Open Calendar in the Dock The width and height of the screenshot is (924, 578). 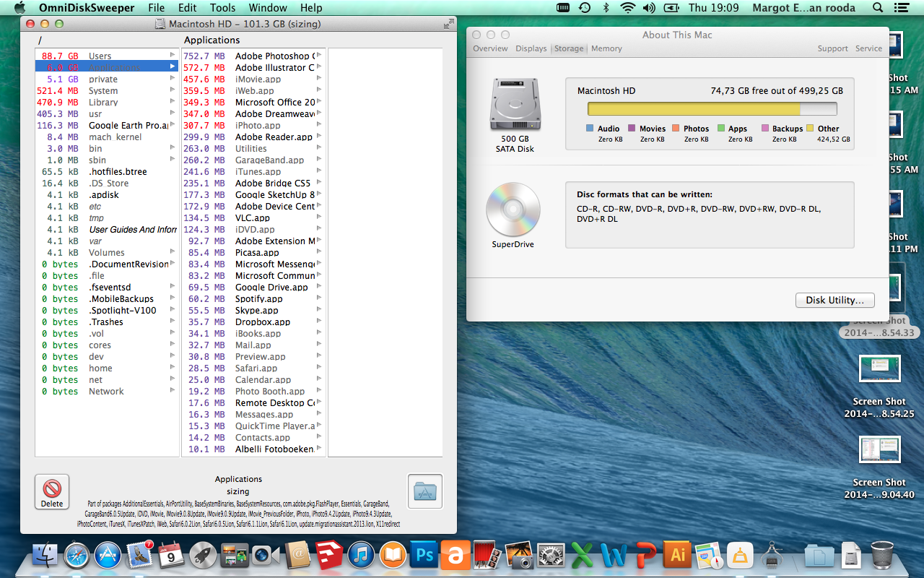point(172,555)
